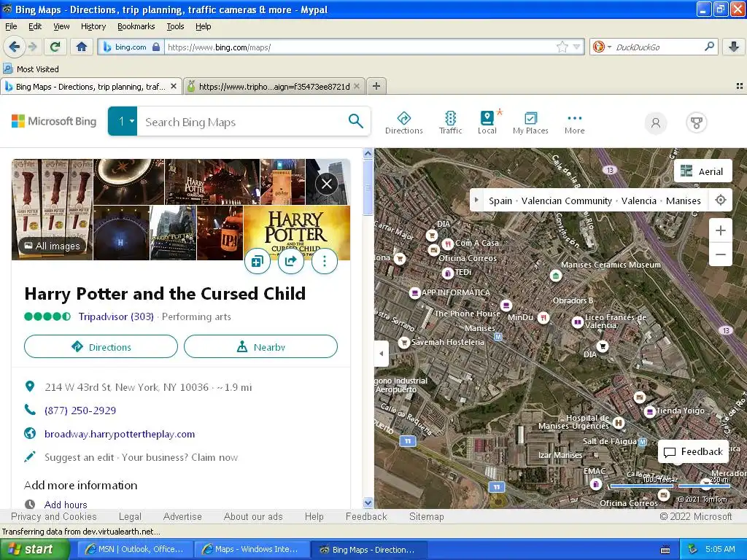Go forward with the forward arrow

(32, 47)
